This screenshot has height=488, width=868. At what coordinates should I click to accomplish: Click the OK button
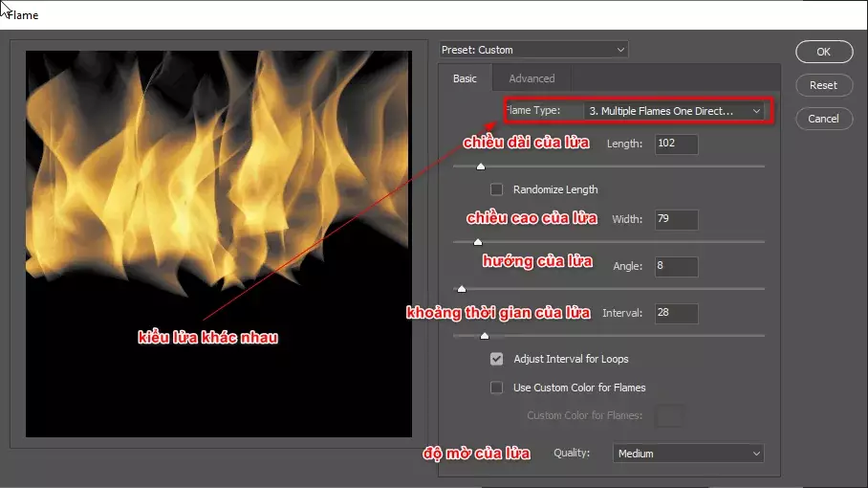coord(824,52)
